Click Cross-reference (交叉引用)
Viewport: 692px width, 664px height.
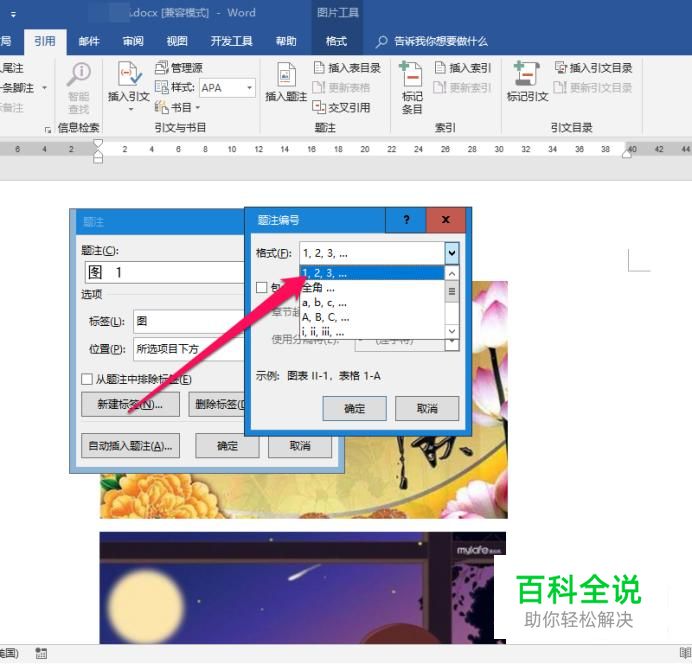point(341,107)
